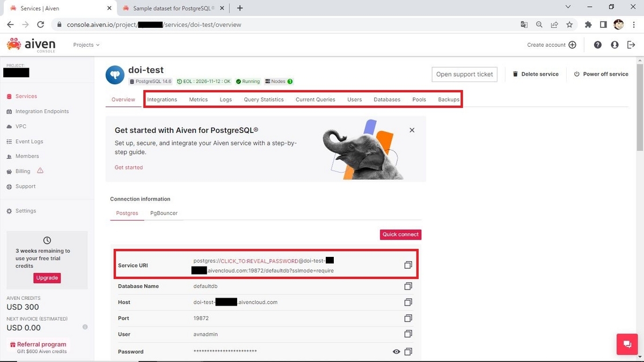Follow the Get started link

[x=129, y=167]
